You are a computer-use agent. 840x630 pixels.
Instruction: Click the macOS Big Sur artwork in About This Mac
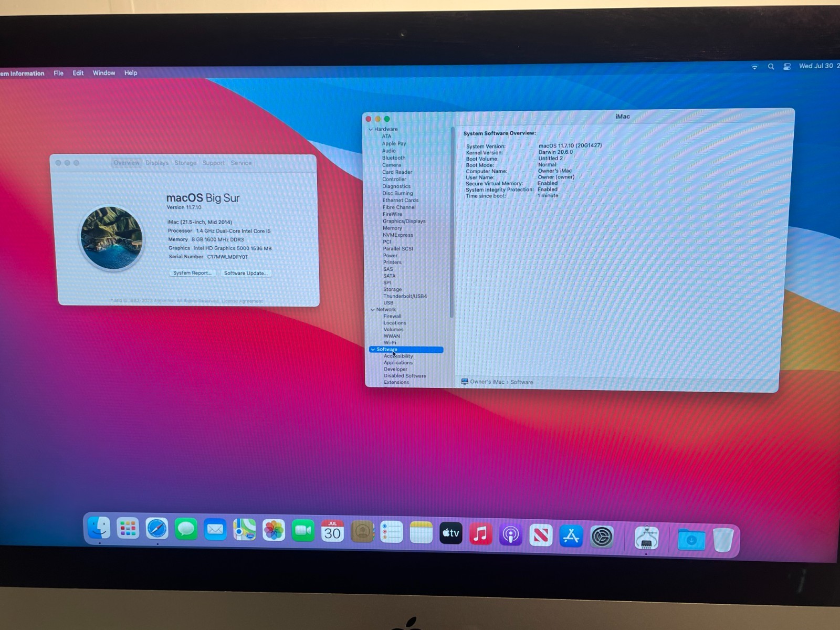click(x=111, y=237)
